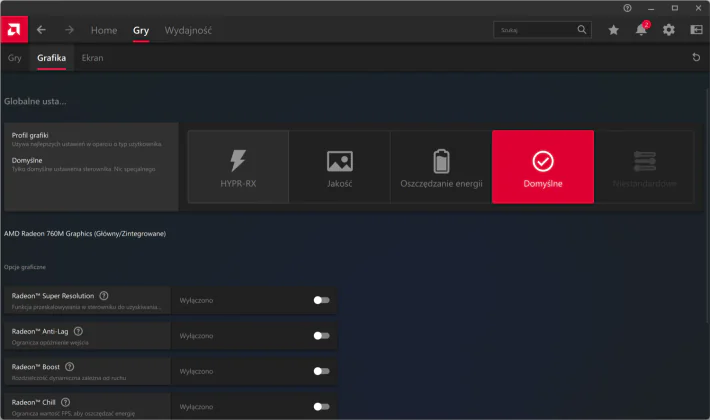Select the Jakość profile tile
Image resolution: width=710 pixels, height=420 pixels.
340,167
